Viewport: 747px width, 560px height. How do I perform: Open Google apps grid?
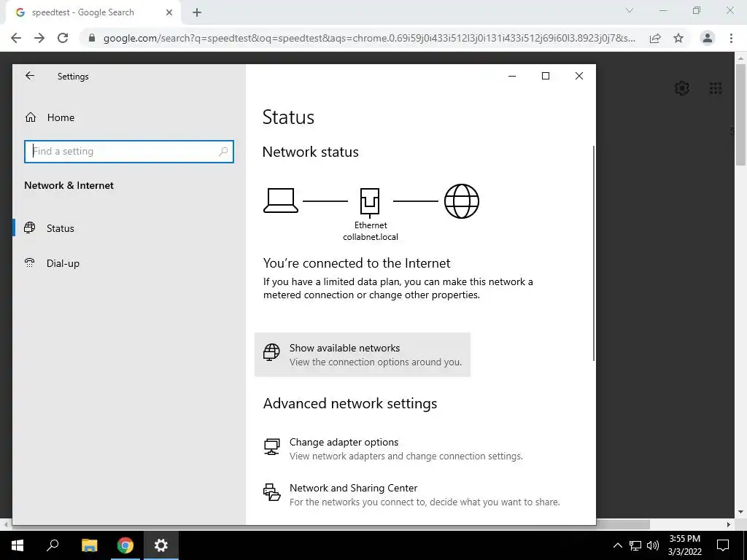click(x=716, y=88)
